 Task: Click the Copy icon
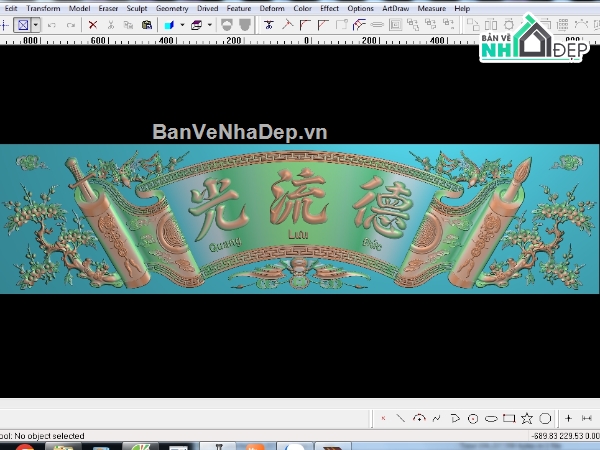129,25
